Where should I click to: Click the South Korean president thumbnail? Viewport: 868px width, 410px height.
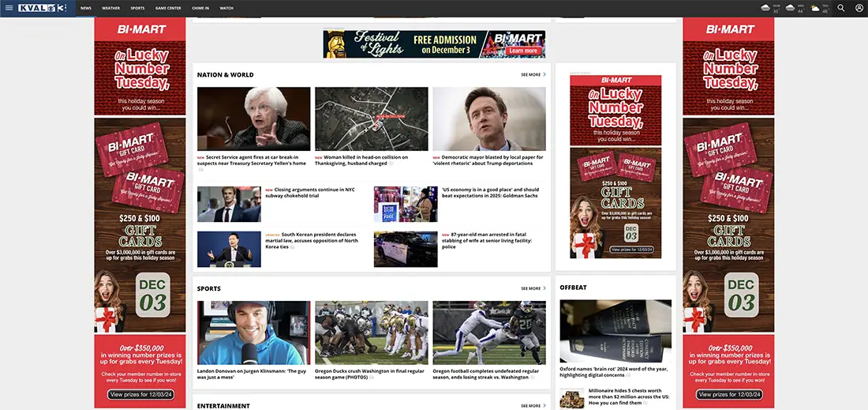pos(229,249)
